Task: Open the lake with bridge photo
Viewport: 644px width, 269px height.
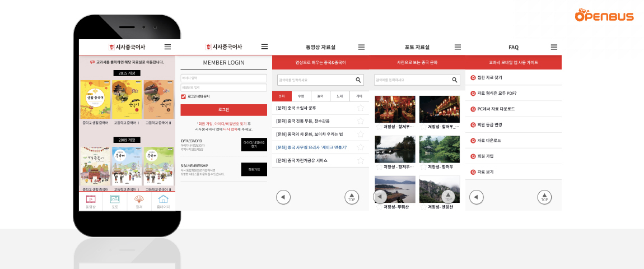Action: click(395, 149)
